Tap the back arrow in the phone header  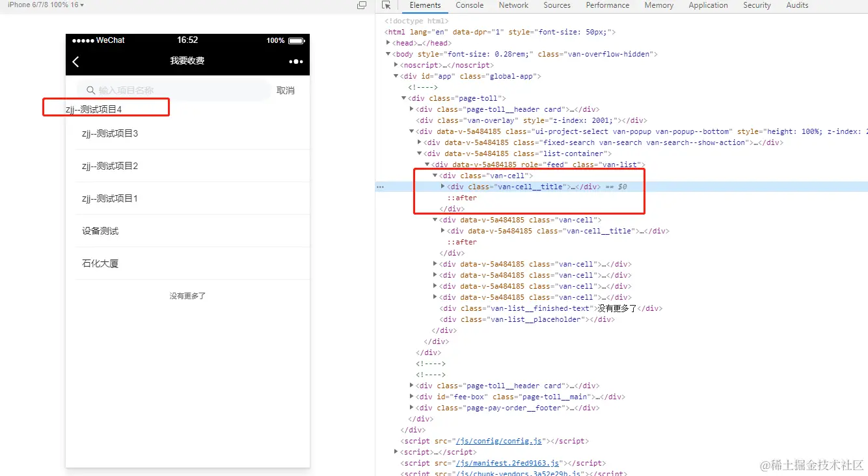coord(75,61)
